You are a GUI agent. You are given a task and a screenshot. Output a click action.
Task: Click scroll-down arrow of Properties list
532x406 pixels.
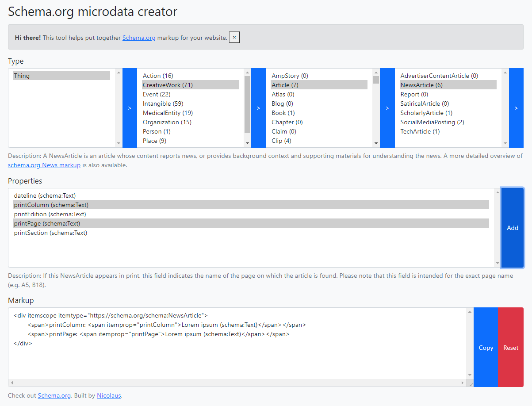pyautogui.click(x=498, y=263)
